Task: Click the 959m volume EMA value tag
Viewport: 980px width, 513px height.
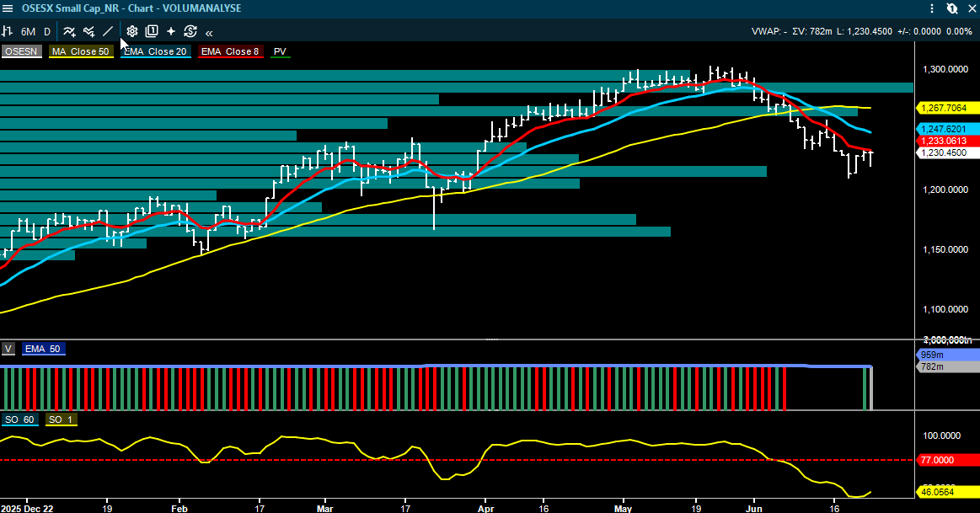Action: 947,355
